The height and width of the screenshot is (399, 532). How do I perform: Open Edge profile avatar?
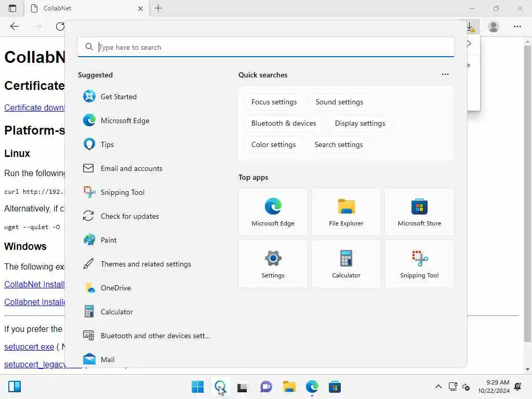click(494, 26)
